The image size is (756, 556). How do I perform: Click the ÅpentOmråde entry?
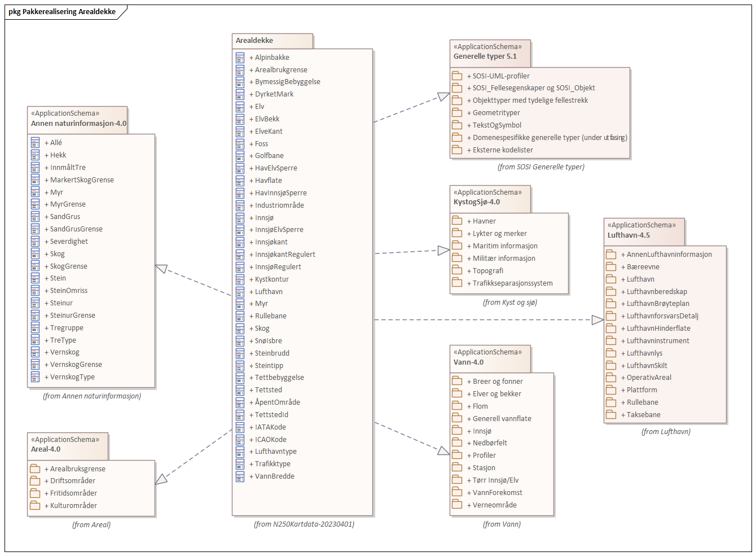click(275, 402)
